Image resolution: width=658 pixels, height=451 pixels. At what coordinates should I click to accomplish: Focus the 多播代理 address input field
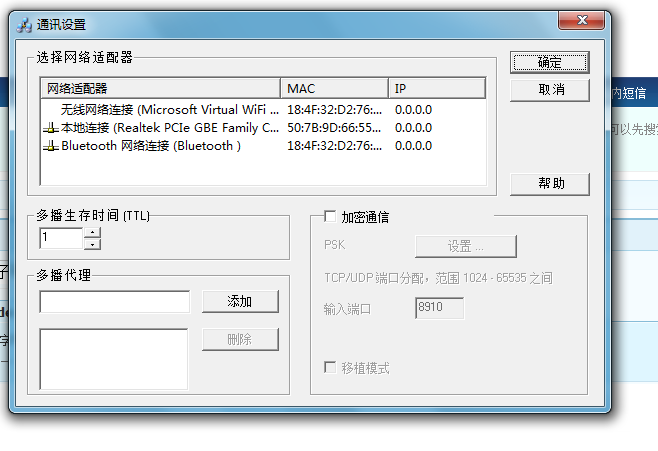point(114,301)
